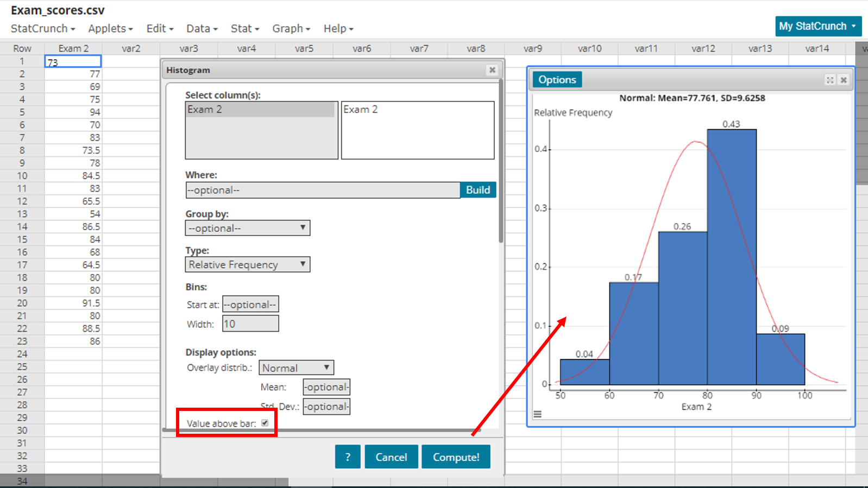
Task: Click the Row header cell
Action: [22, 48]
